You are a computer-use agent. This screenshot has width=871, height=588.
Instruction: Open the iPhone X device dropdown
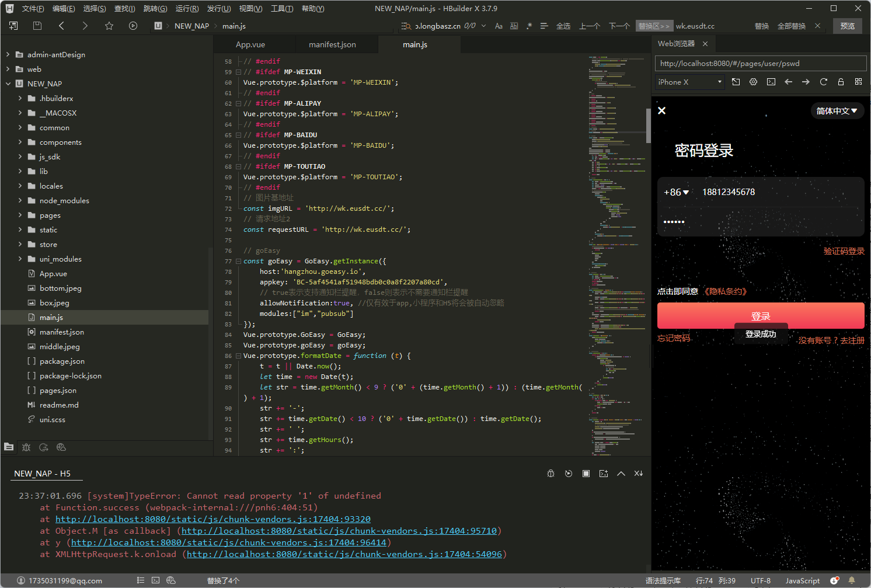tap(689, 82)
